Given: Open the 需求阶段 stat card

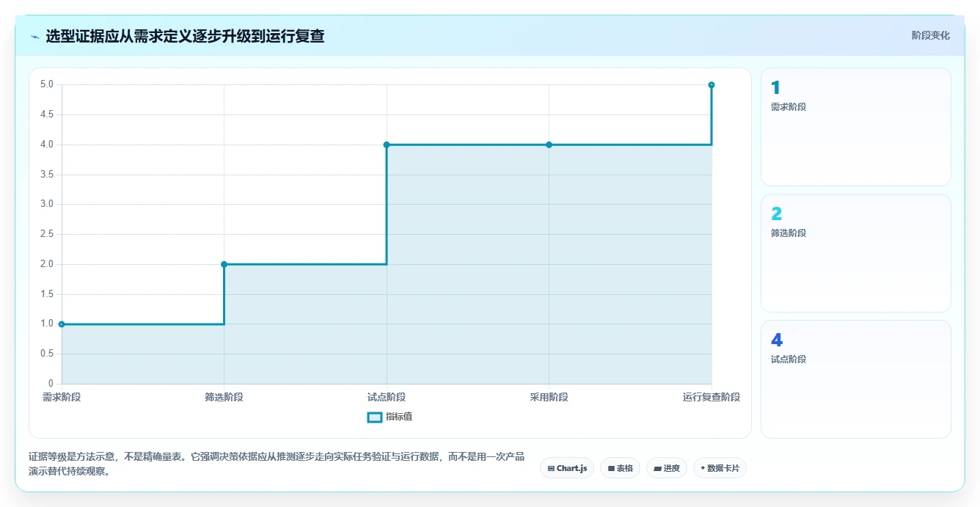Looking at the screenshot, I should click(x=855, y=127).
